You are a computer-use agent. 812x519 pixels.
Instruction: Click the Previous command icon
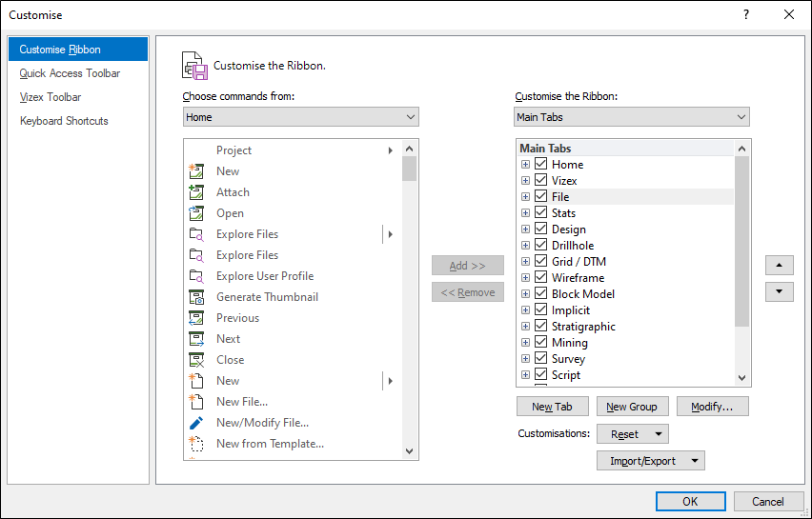pos(196,318)
